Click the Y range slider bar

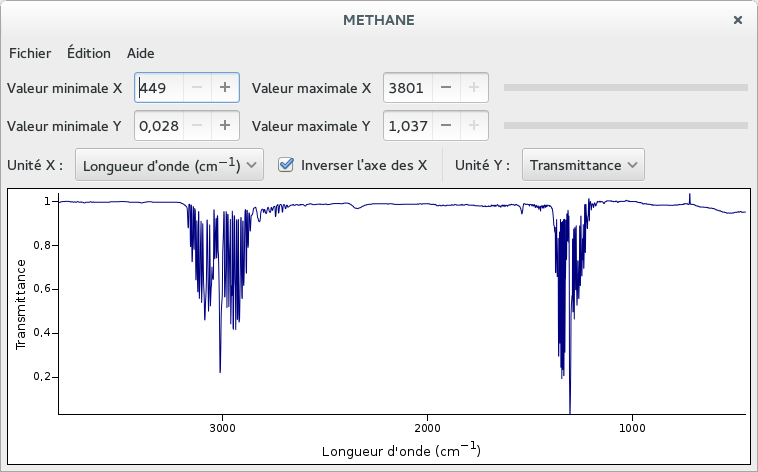point(625,126)
